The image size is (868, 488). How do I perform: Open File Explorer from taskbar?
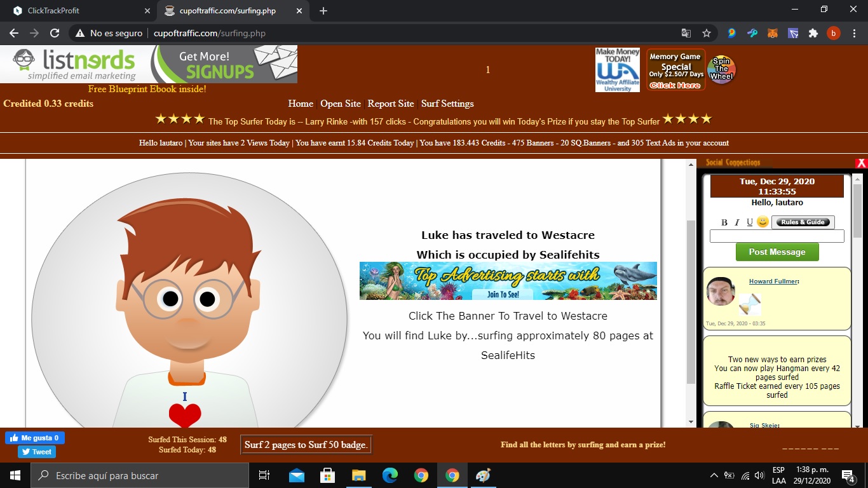coord(359,475)
